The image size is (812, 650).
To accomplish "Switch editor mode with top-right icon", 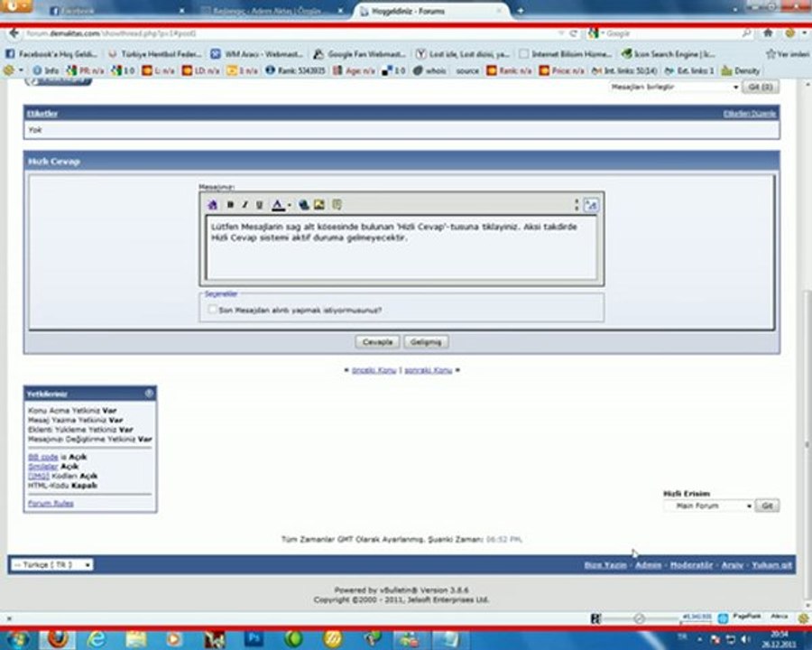I will [590, 205].
